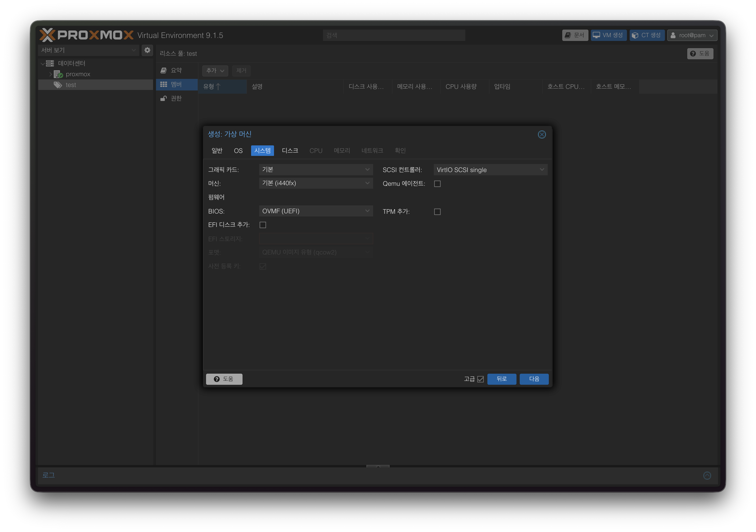The image size is (756, 532).
Task: Click the proxmox node icon in tree
Action: 58,74
